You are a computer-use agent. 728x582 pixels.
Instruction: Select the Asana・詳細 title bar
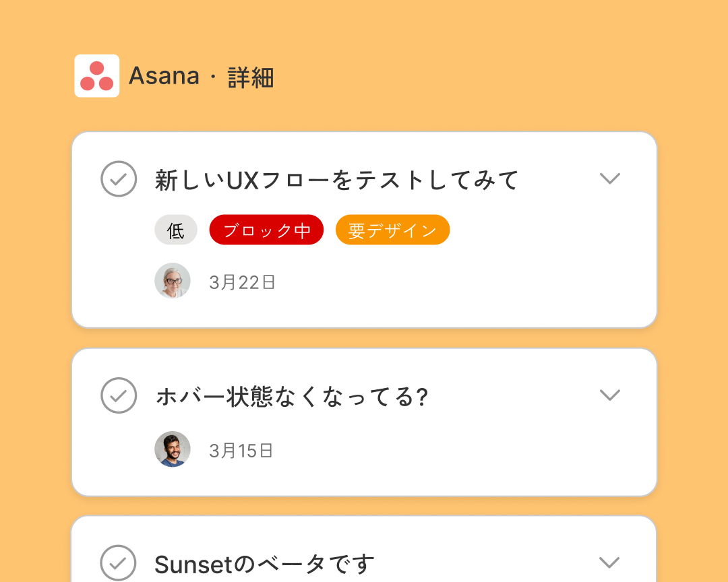202,76
